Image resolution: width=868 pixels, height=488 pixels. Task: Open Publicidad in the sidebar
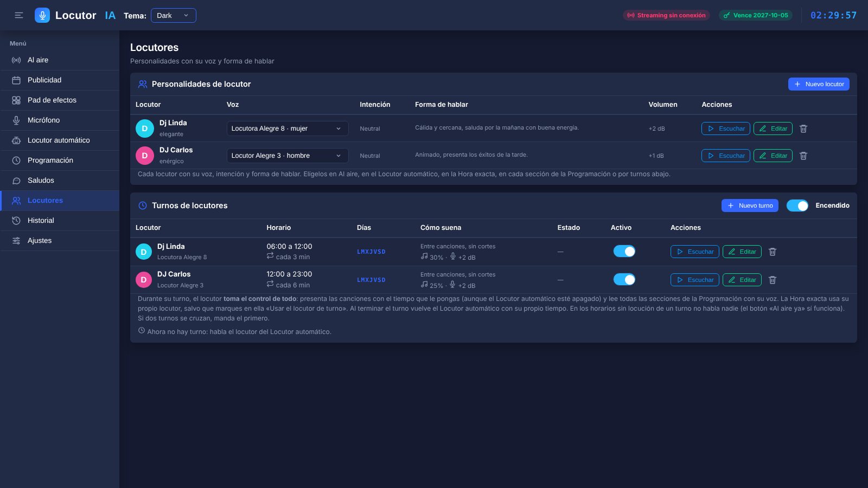tap(60, 80)
